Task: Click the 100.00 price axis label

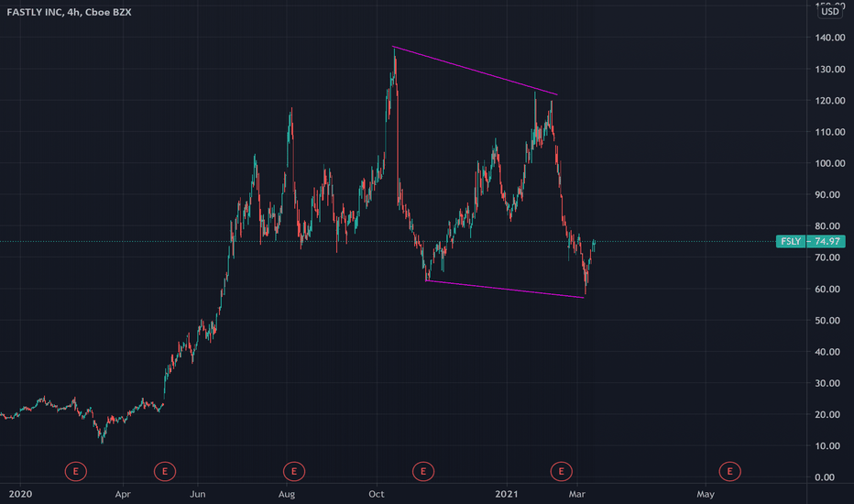Action: (x=830, y=163)
